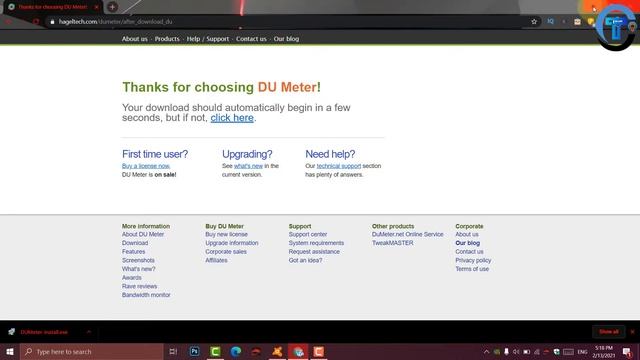Open Contact us in the top navigation
This screenshot has width=640, height=360.
pos(251,39)
